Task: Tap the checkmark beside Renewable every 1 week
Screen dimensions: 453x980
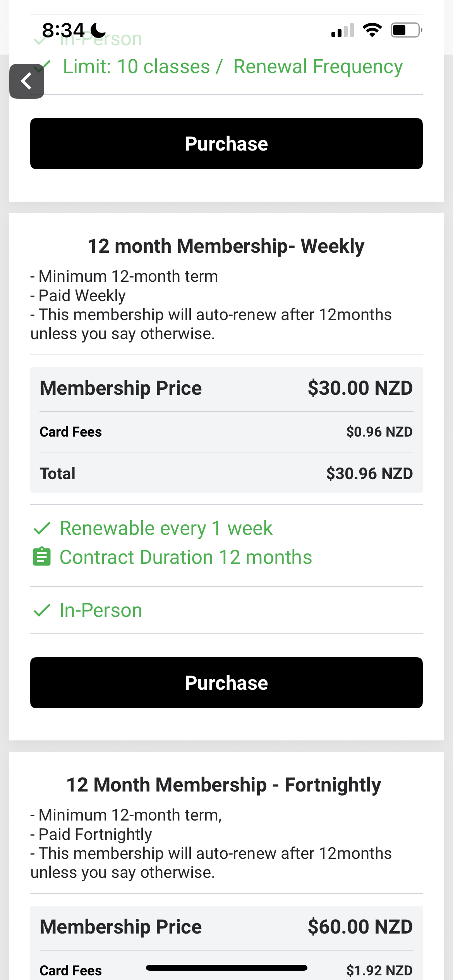Action: [x=42, y=528]
